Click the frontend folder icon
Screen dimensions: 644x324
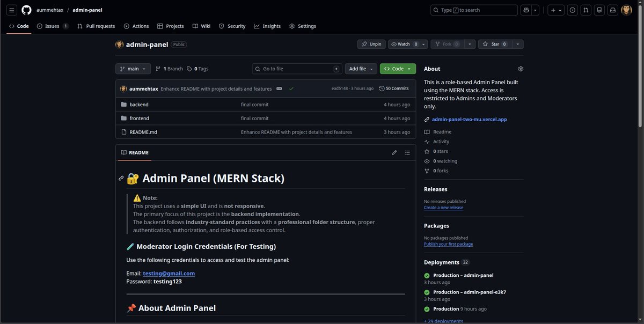click(x=124, y=118)
